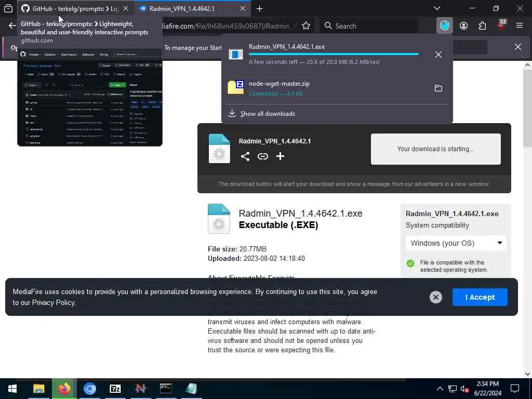This screenshot has width=532, height=399.
Task: Open the clock showing 2:34 PM
Action: (487, 389)
